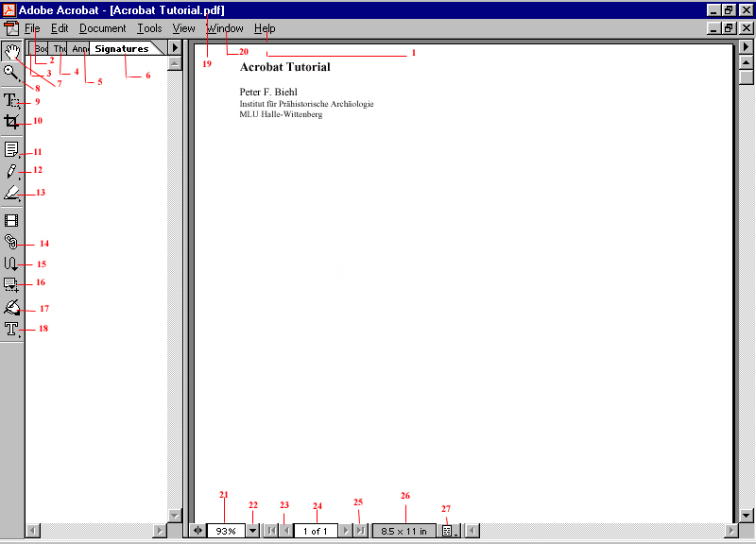Viewport: 756px width, 544px height.
Task: Select the Movie tool filmstrip icon
Action: (x=11, y=221)
